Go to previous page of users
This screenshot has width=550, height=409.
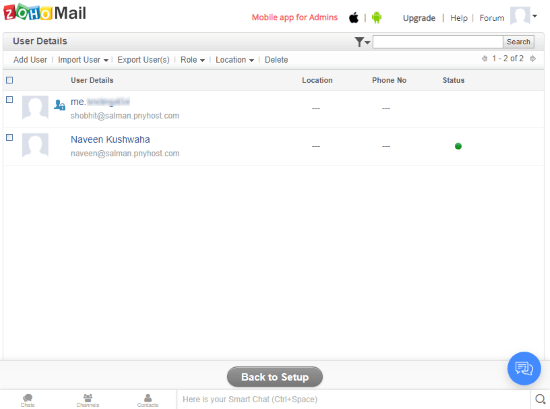(484, 59)
